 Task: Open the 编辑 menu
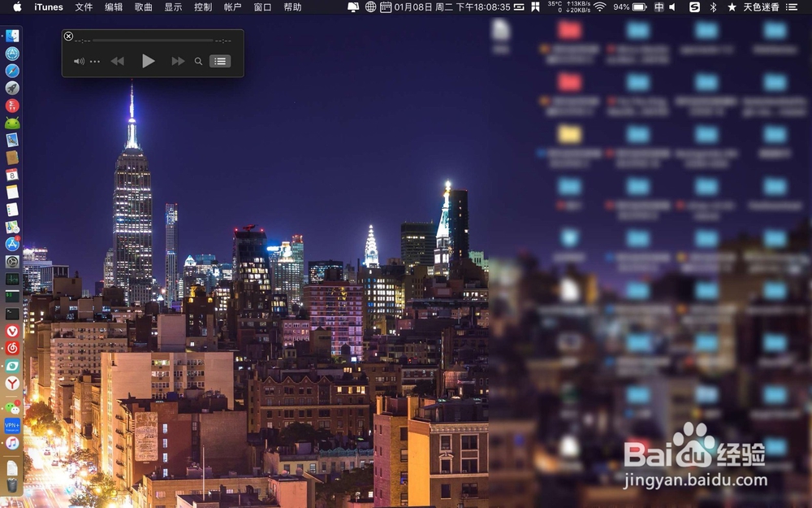coord(114,7)
